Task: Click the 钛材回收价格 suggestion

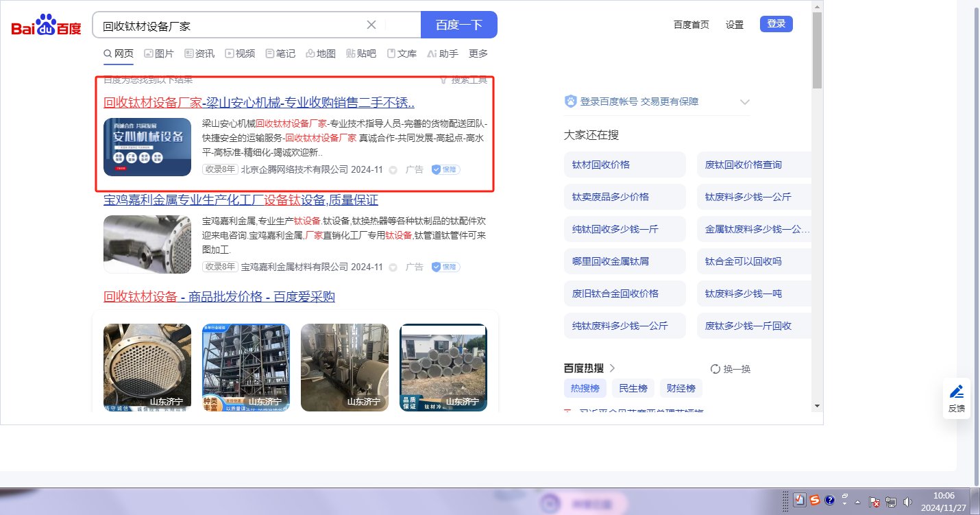Action: (x=625, y=165)
